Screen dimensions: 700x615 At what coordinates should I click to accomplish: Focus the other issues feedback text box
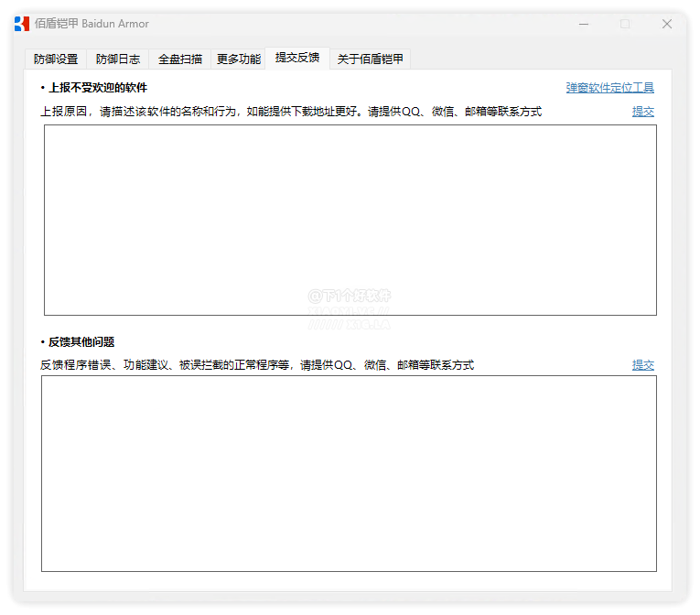coord(349,473)
